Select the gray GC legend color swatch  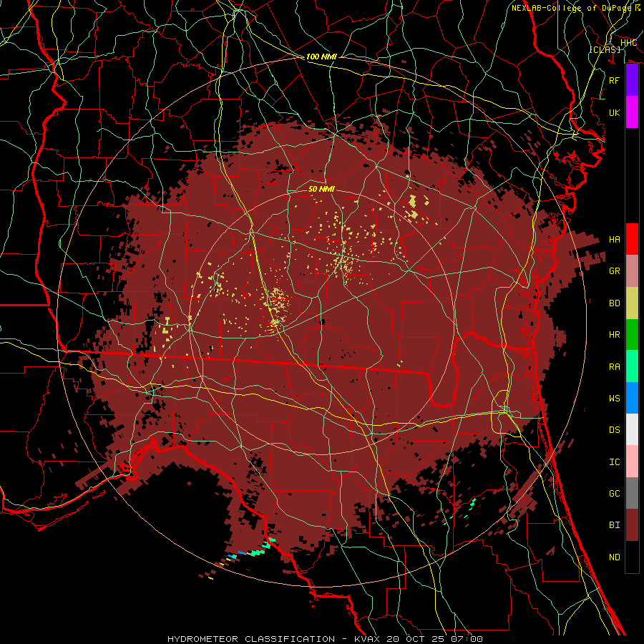click(x=632, y=493)
